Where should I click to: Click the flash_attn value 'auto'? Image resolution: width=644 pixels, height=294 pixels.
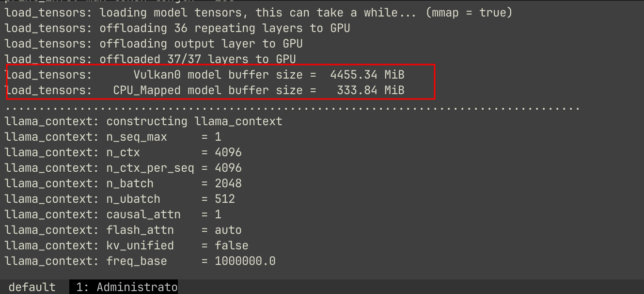pyautogui.click(x=228, y=230)
